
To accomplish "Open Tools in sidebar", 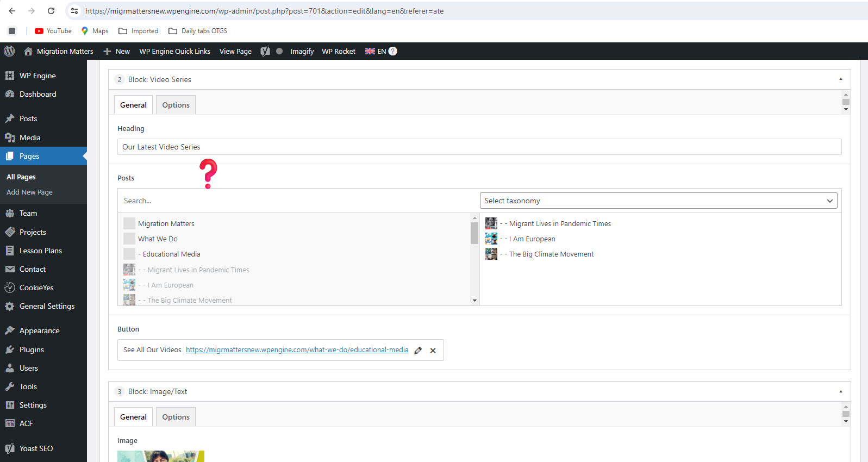I will point(43,386).
